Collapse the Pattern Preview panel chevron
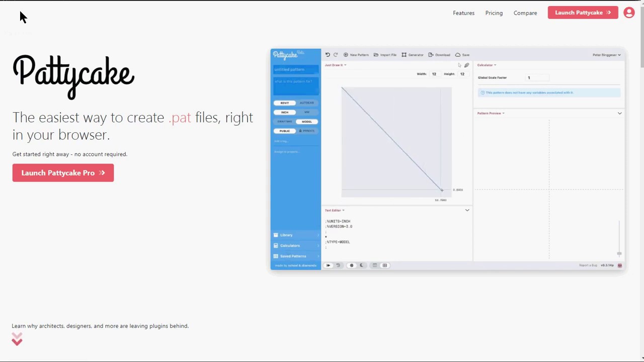644x362 pixels. point(619,113)
